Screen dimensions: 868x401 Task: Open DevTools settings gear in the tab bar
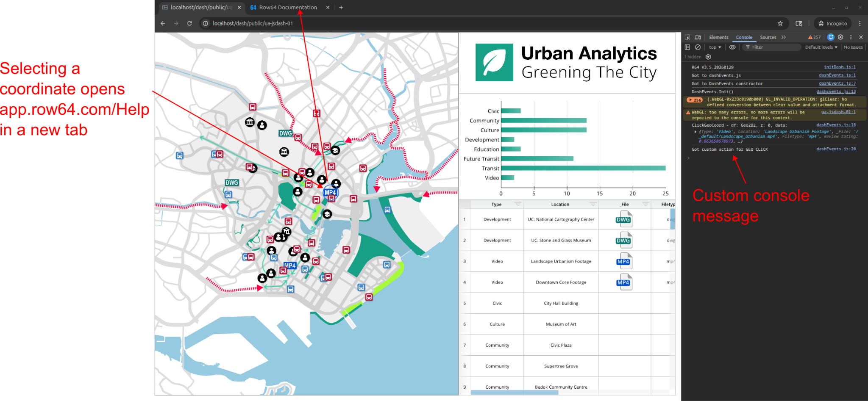pos(840,37)
